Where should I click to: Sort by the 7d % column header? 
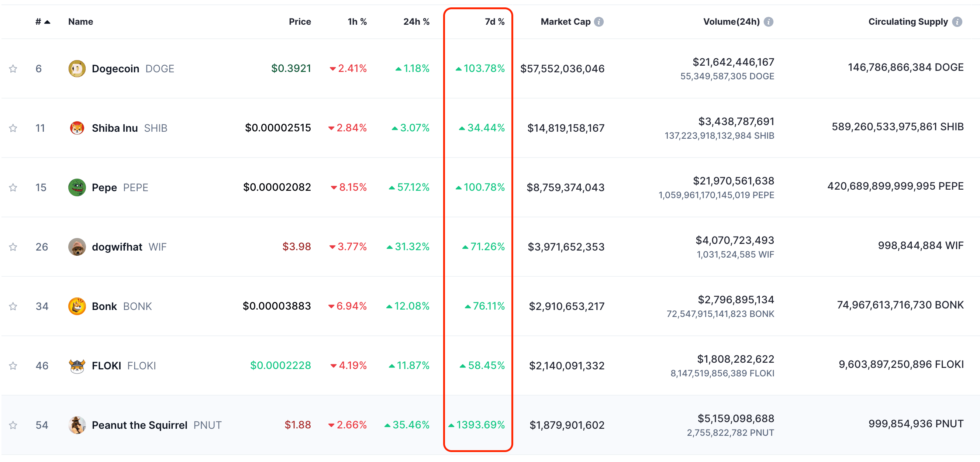[x=494, y=22]
